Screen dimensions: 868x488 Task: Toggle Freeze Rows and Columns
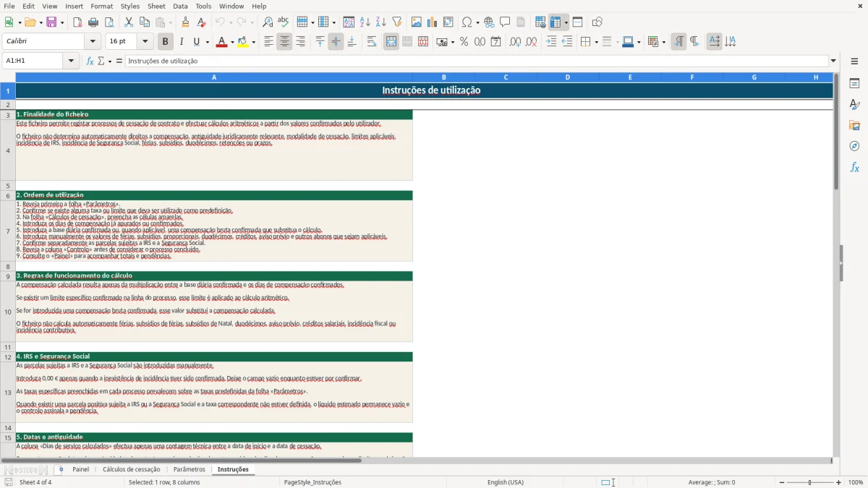(x=556, y=22)
